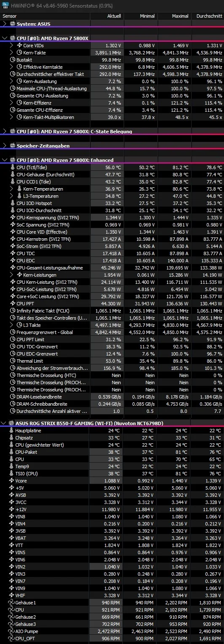The image size is (224, 644).
Task: Expand the L3-Temperaturen row
Action: pos(11,196)
